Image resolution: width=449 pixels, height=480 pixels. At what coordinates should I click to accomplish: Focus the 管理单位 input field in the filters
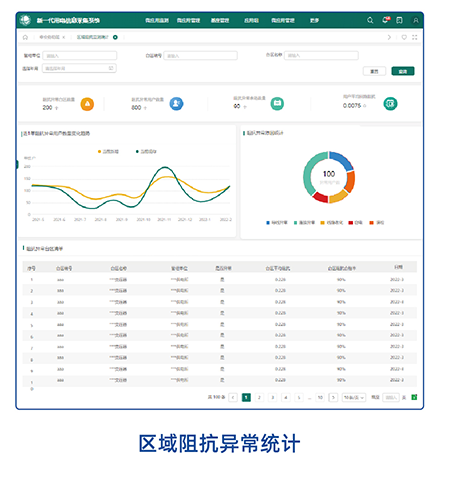tap(80, 56)
